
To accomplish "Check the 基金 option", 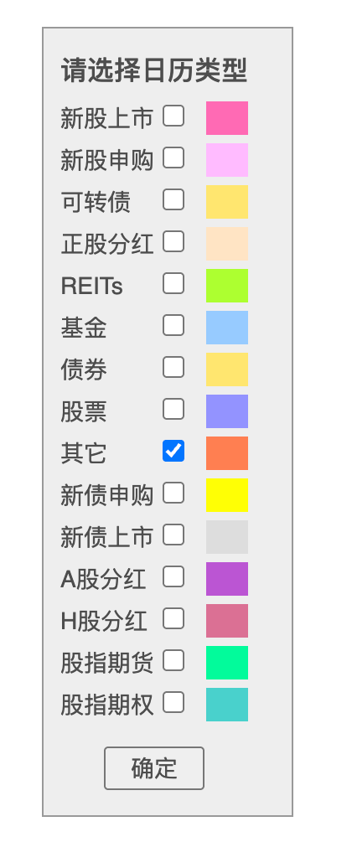I will pyautogui.click(x=173, y=325).
